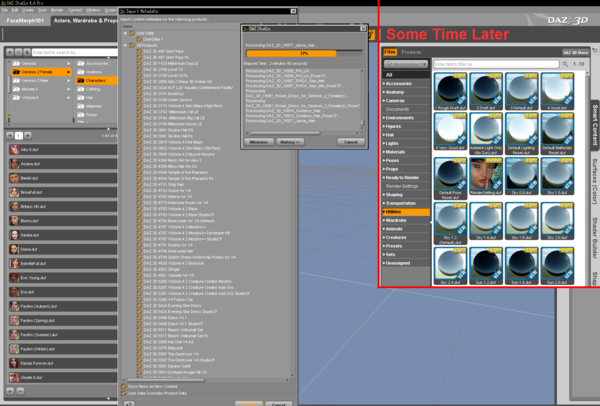Screen dimensions: 600x406
Task: Click the History >> button
Action: [x=290, y=142]
